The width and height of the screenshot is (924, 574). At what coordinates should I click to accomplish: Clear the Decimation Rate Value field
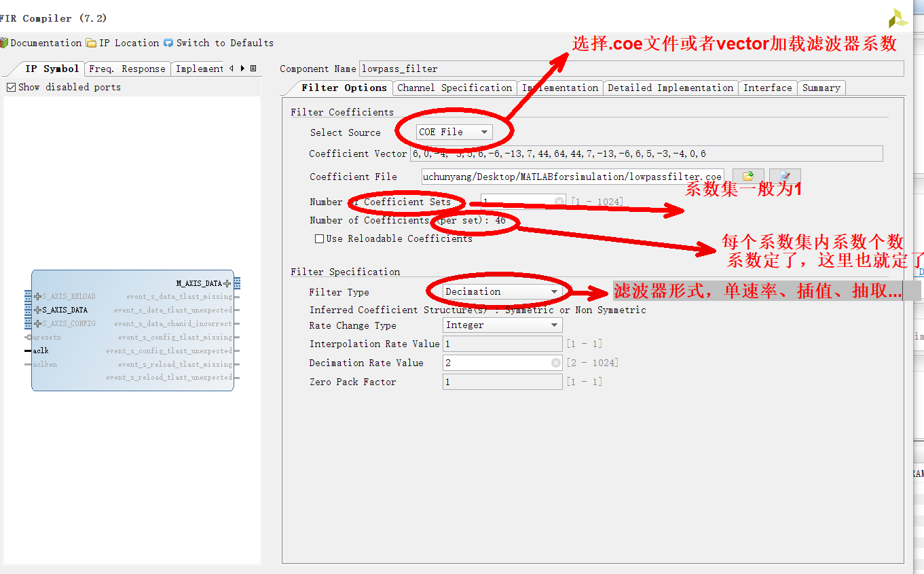(556, 363)
